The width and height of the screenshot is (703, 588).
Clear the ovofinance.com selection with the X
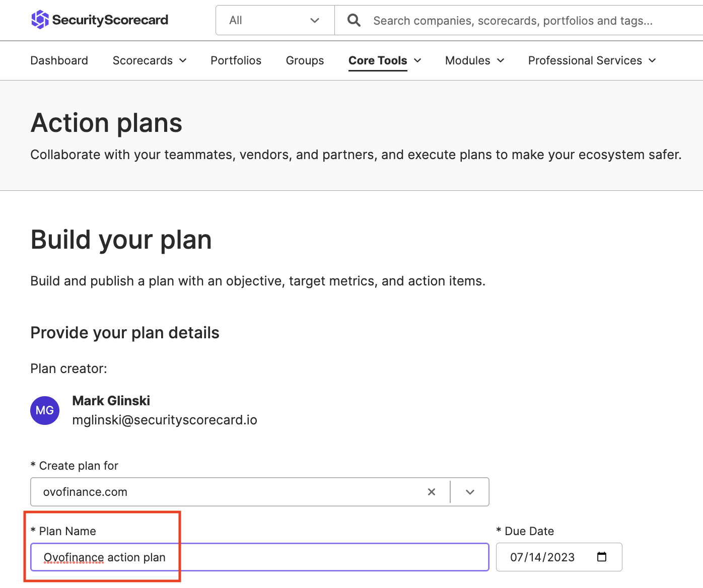[x=432, y=492]
